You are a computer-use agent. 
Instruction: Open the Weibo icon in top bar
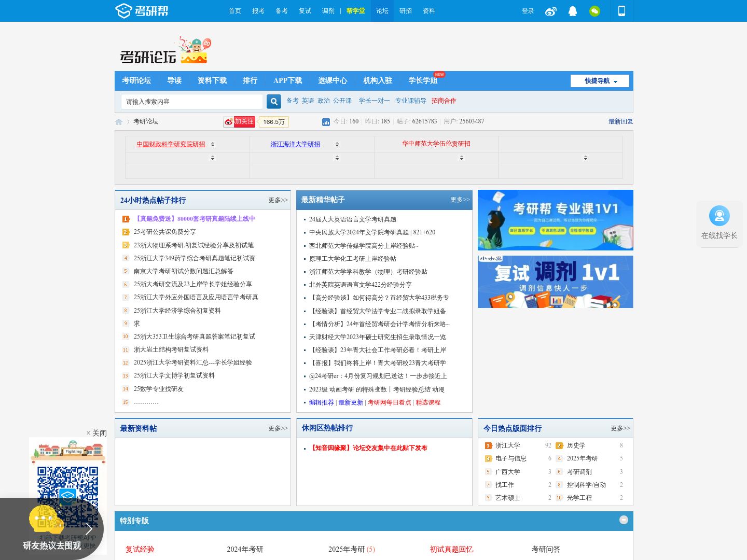(550, 11)
